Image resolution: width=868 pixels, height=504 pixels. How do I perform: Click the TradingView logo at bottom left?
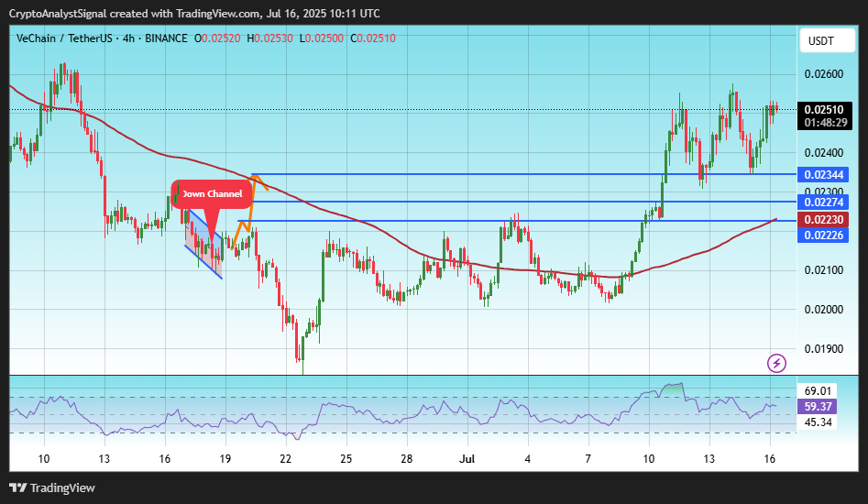tap(52, 488)
